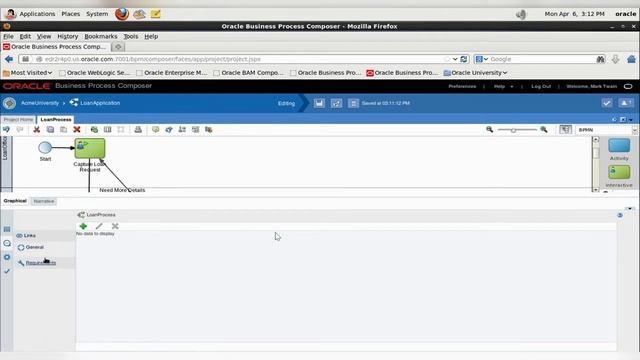
Task: Open the BPMN palette dropdown
Action: (x=634, y=130)
